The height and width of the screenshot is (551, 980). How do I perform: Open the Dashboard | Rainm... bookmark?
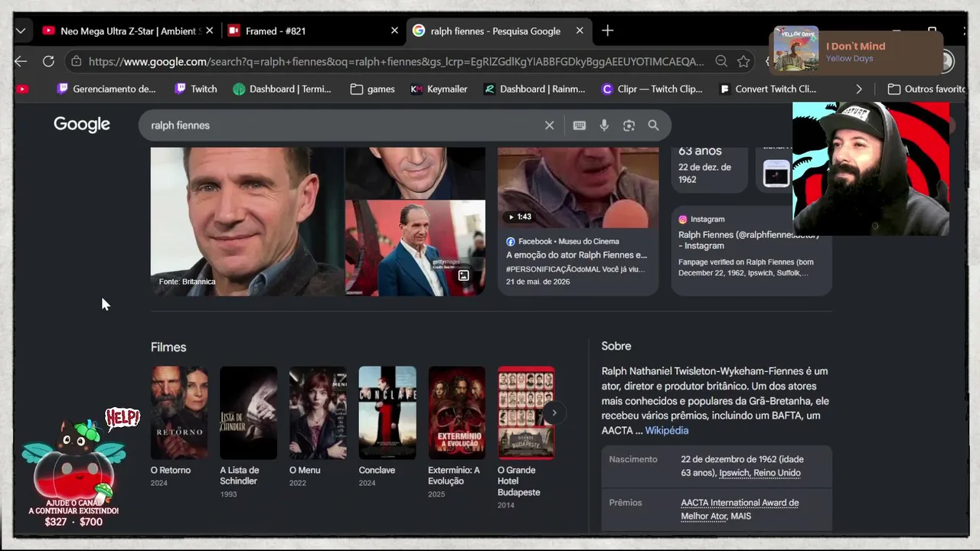534,89
